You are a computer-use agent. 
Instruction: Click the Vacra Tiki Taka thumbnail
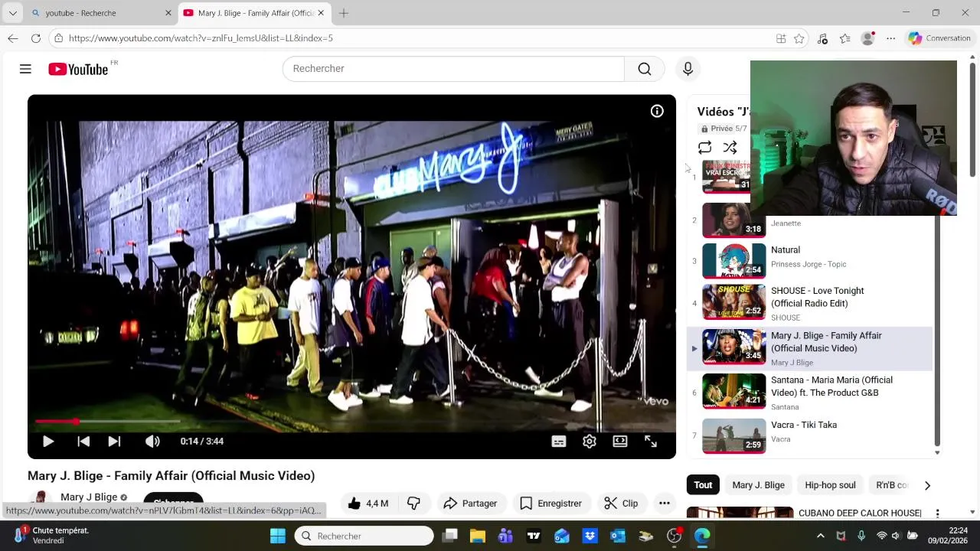click(x=733, y=436)
